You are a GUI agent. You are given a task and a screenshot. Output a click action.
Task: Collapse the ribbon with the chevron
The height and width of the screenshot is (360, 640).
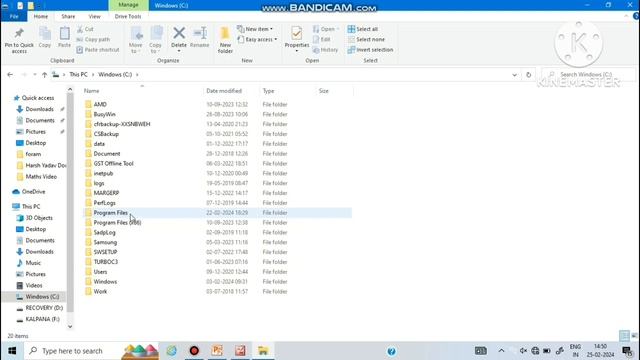point(626,16)
